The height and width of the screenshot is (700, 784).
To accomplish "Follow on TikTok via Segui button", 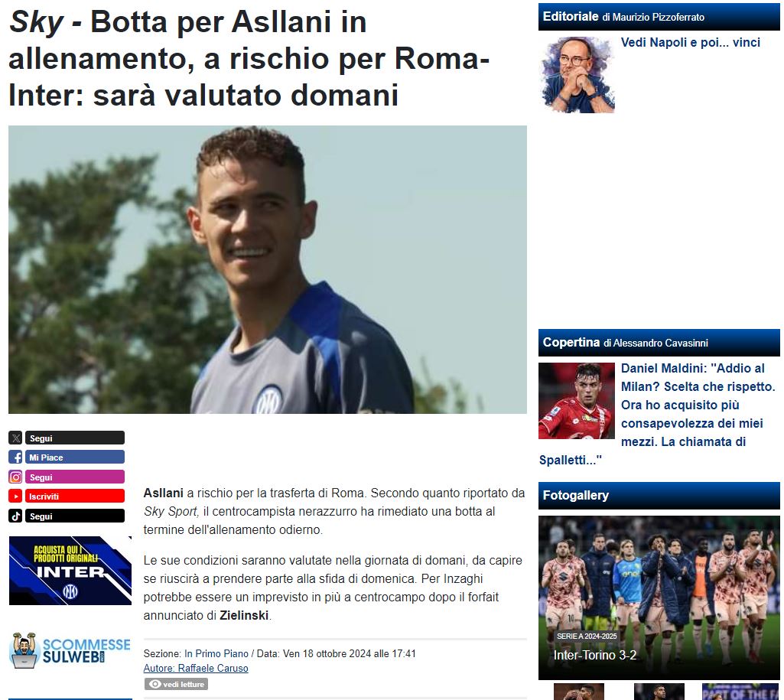I will click(x=74, y=516).
